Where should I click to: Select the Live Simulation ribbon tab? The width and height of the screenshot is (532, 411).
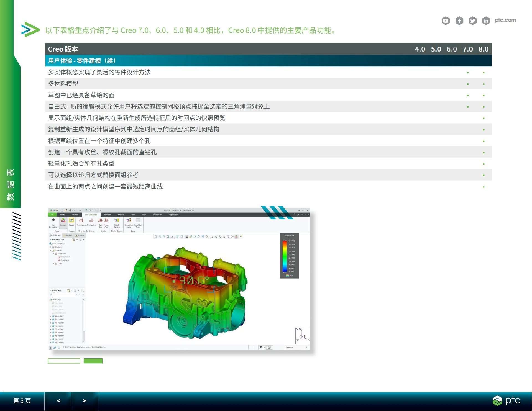click(x=91, y=215)
